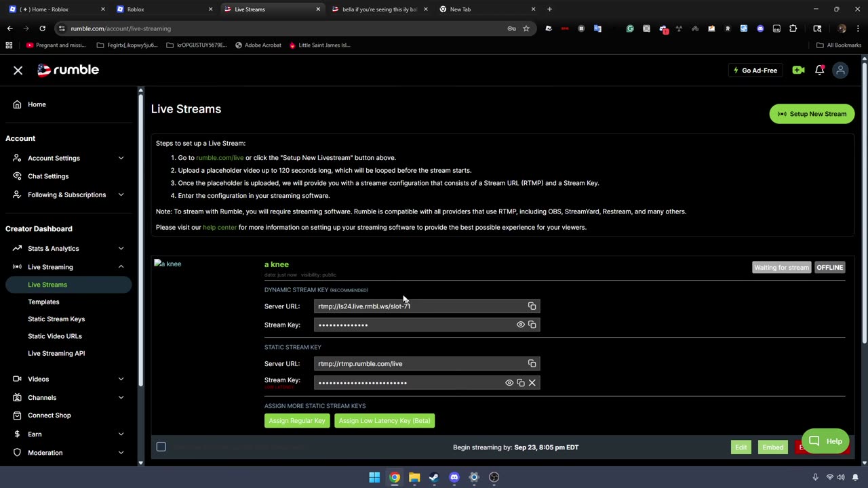Image resolution: width=868 pixels, height=488 pixels.
Task: Open File Explorer from taskbar
Action: 414,477
